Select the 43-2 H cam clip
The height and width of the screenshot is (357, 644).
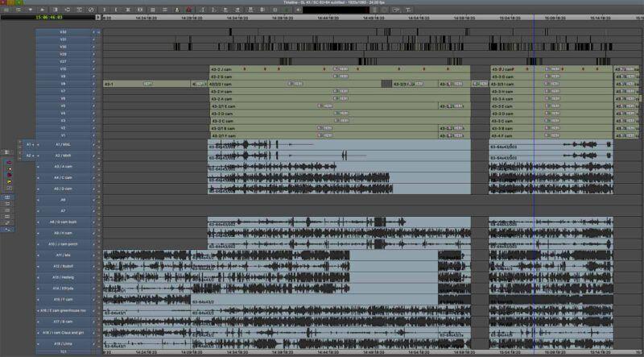(x=339, y=91)
